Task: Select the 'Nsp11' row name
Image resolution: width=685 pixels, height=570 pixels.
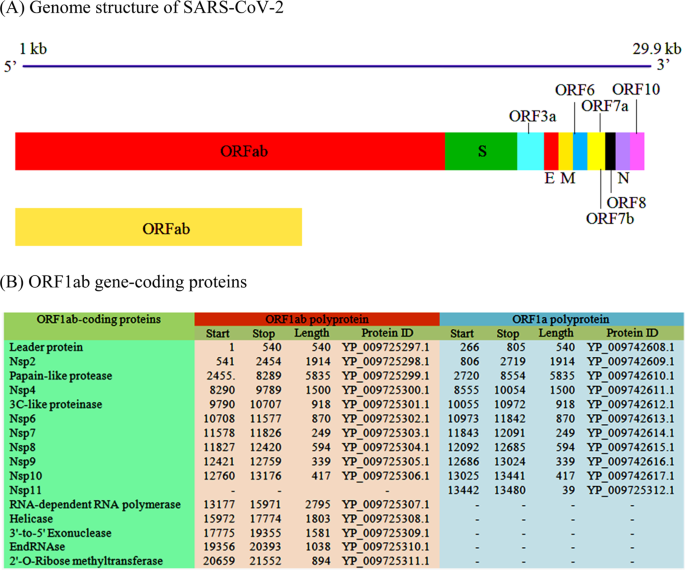Action: point(25,491)
